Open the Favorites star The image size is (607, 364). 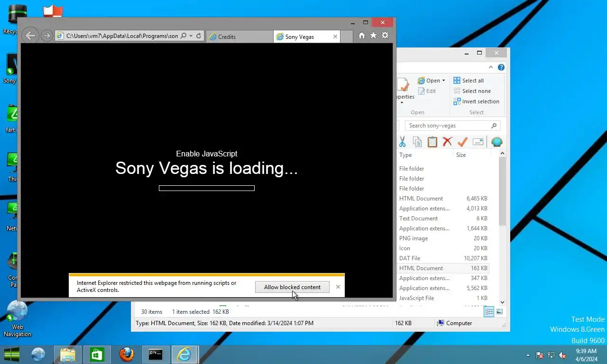[373, 36]
